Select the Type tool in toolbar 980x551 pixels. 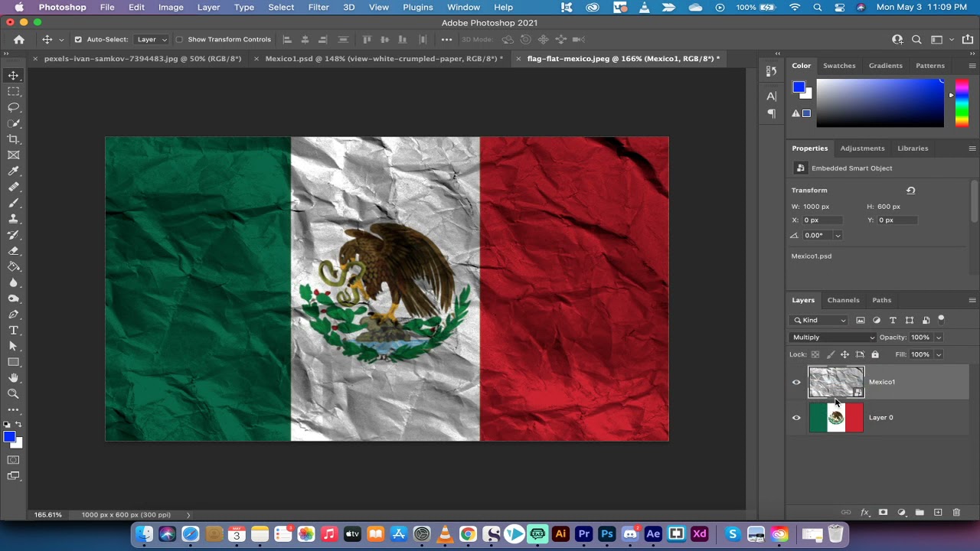(x=13, y=330)
